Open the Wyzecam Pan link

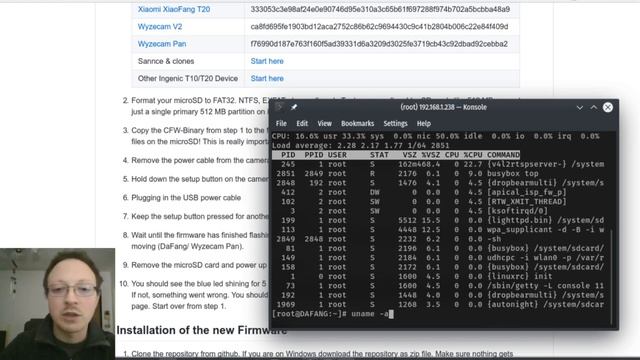[162, 44]
